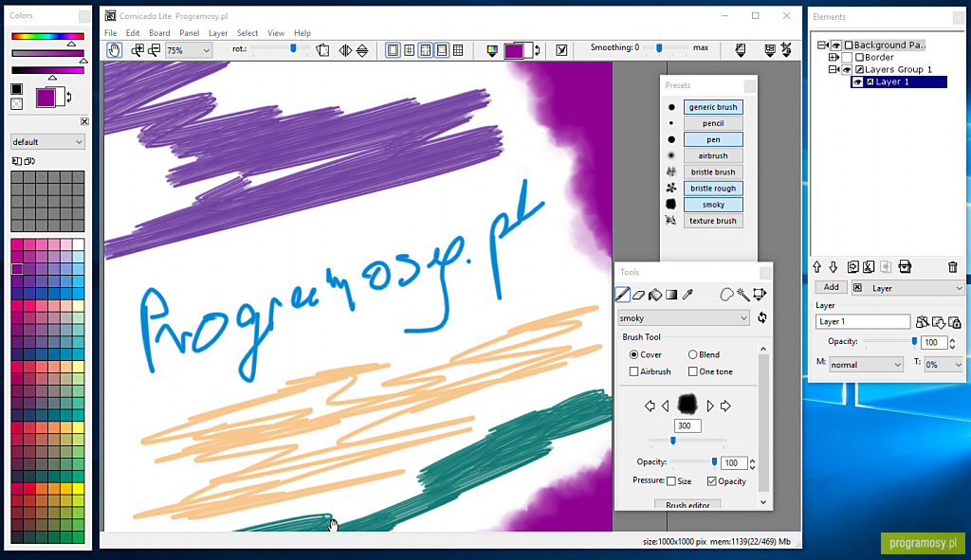The image size is (971, 560).
Task: Select the texture brush preset
Action: click(713, 220)
